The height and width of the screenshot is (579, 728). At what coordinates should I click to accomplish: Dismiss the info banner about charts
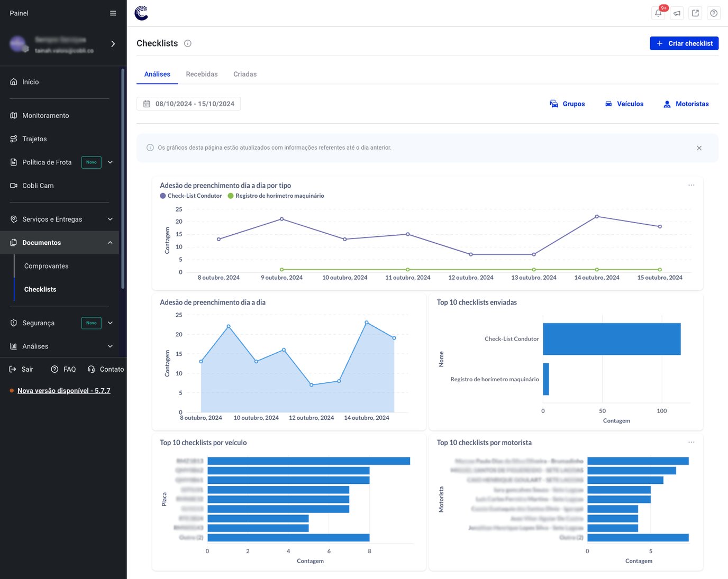tap(699, 148)
